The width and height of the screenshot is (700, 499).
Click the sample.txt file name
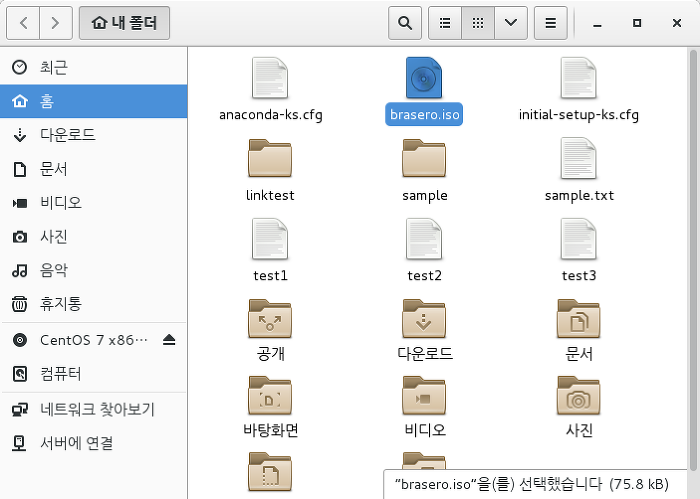579,195
